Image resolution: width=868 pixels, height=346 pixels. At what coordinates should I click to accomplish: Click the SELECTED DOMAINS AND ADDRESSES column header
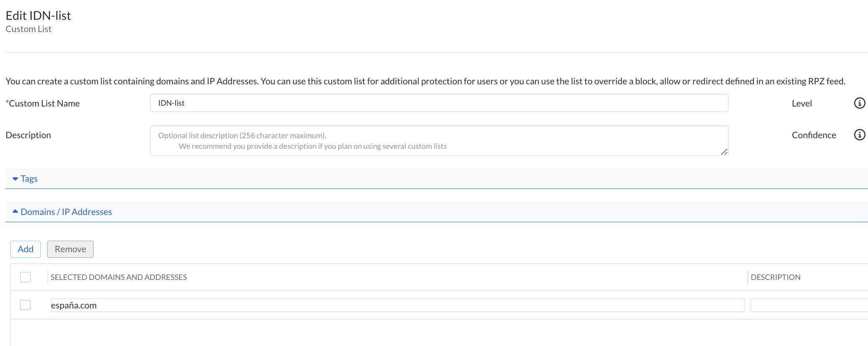[119, 277]
